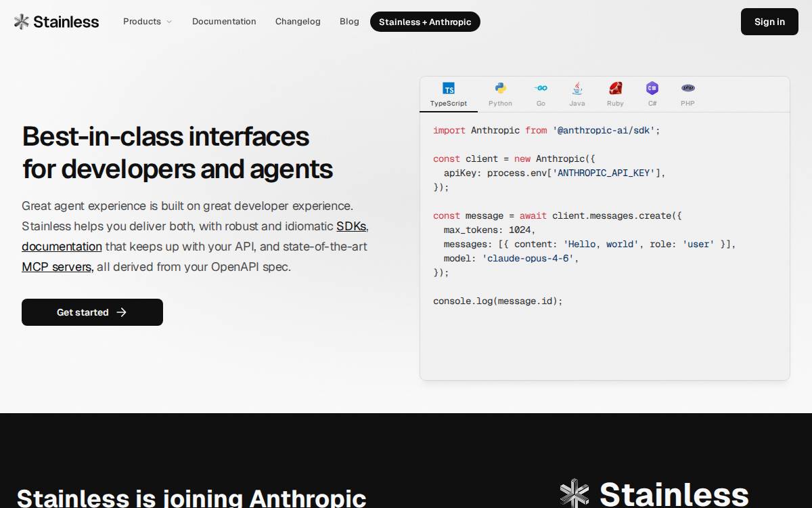Click the 'max_tokens: 1024' code line
This screenshot has width=812, height=508.
point(490,230)
